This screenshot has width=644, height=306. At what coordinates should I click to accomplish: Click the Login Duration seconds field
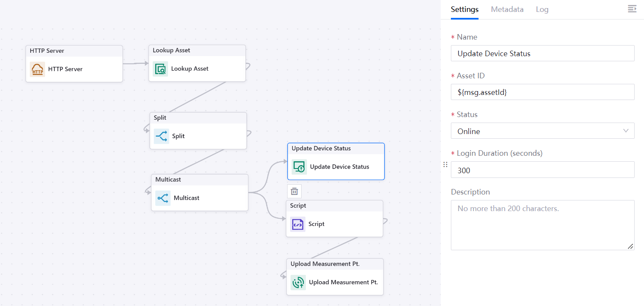[542, 170]
